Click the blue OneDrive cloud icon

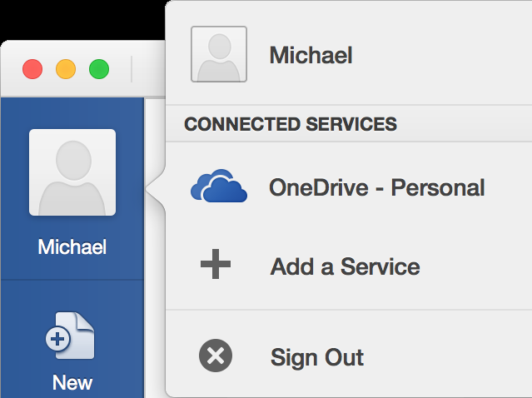[x=219, y=186]
